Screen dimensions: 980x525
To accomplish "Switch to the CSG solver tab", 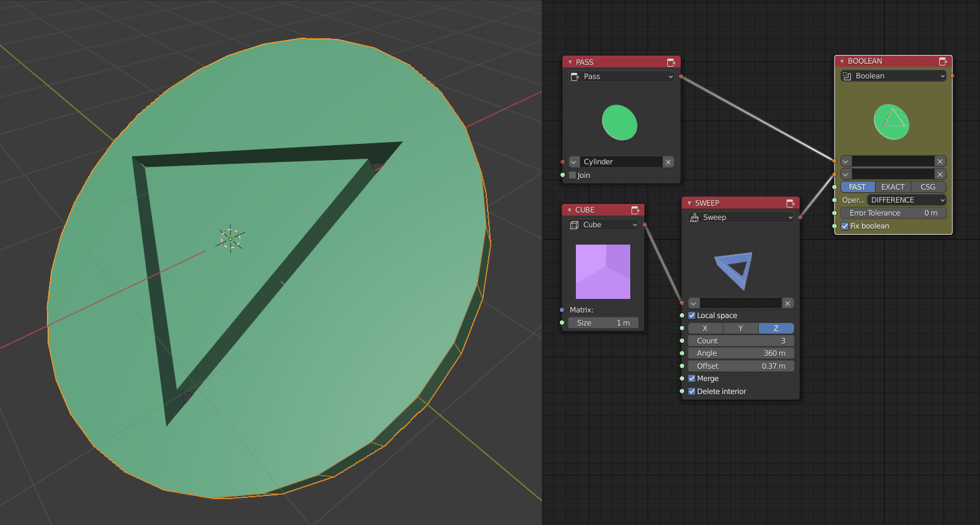I will pyautogui.click(x=928, y=187).
